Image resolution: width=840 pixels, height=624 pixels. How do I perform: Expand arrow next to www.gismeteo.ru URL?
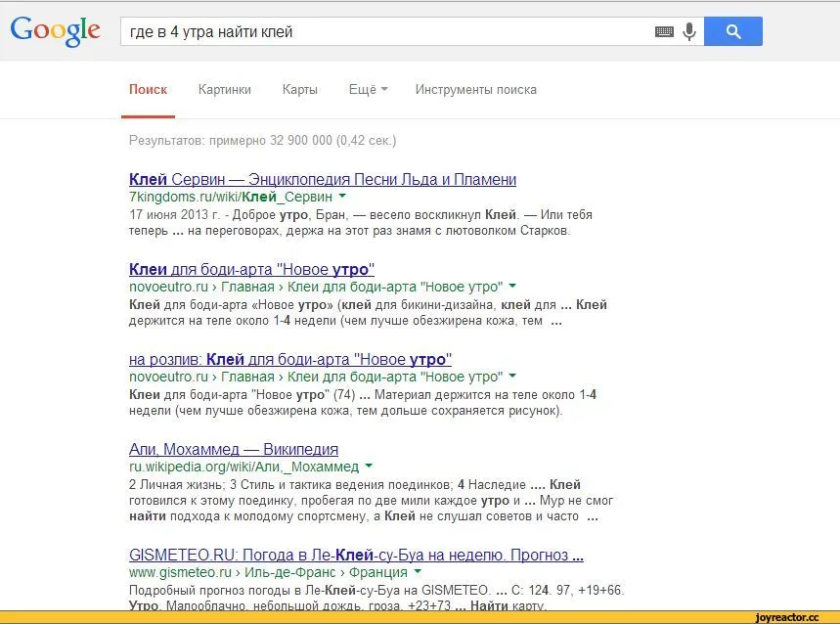(418, 571)
